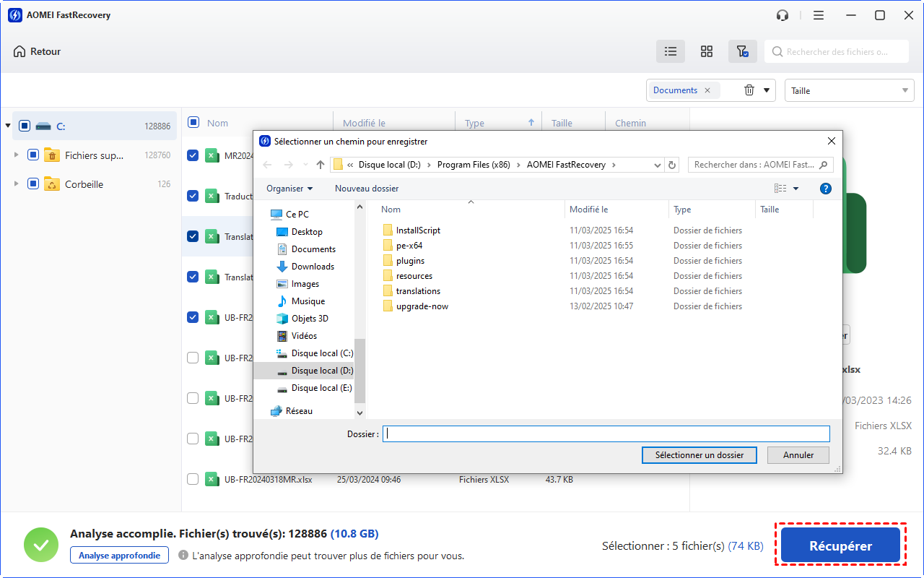Click the Rechercher des fichiers search field
Viewport: 924px width, 578px height.
pos(837,51)
